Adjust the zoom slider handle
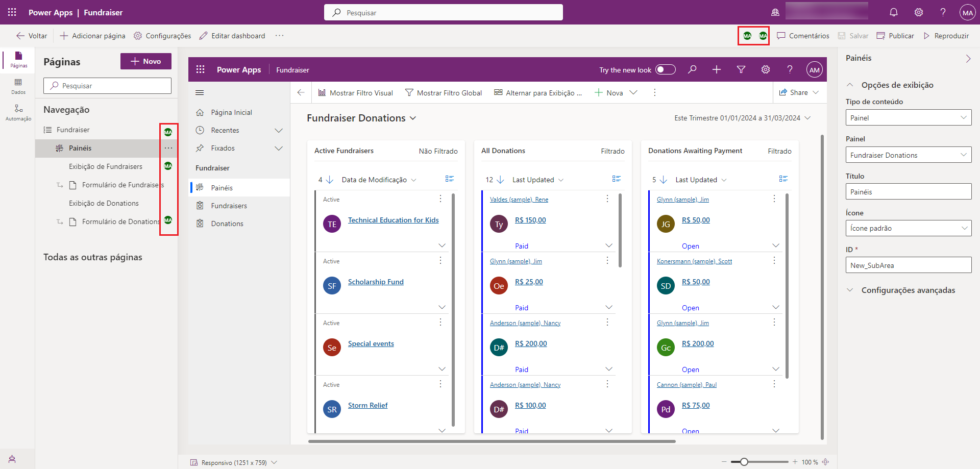The image size is (980, 469). (x=744, y=462)
